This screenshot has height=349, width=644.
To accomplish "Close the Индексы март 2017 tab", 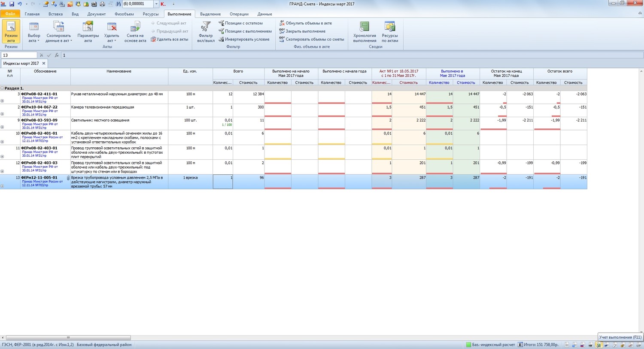I will pos(44,64).
